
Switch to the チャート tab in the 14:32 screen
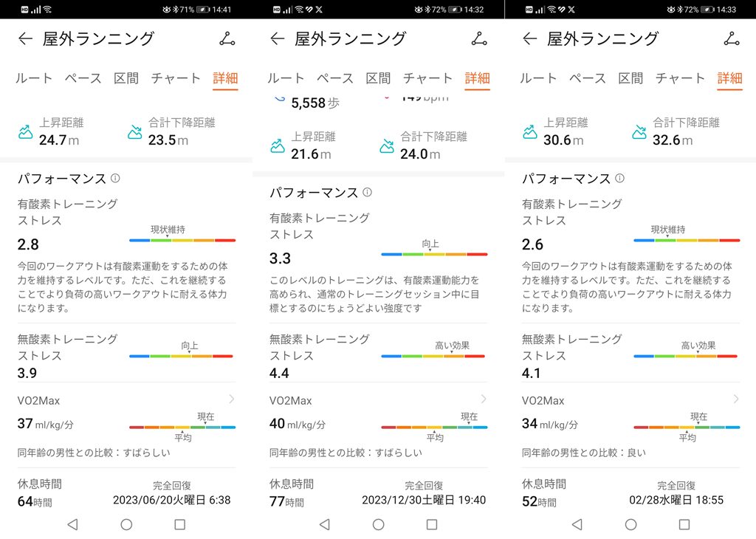(x=427, y=78)
